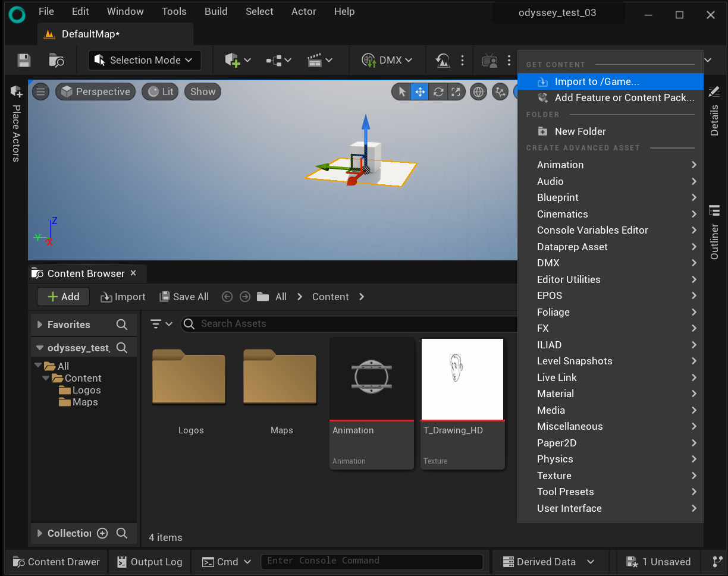Open the viewport hamburger options menu
The height and width of the screenshot is (576, 728).
[x=40, y=92]
